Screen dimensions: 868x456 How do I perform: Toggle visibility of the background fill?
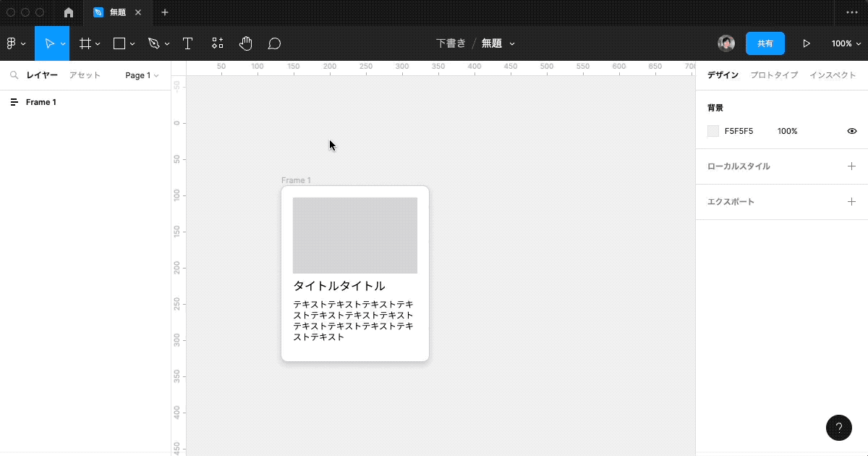(851, 131)
